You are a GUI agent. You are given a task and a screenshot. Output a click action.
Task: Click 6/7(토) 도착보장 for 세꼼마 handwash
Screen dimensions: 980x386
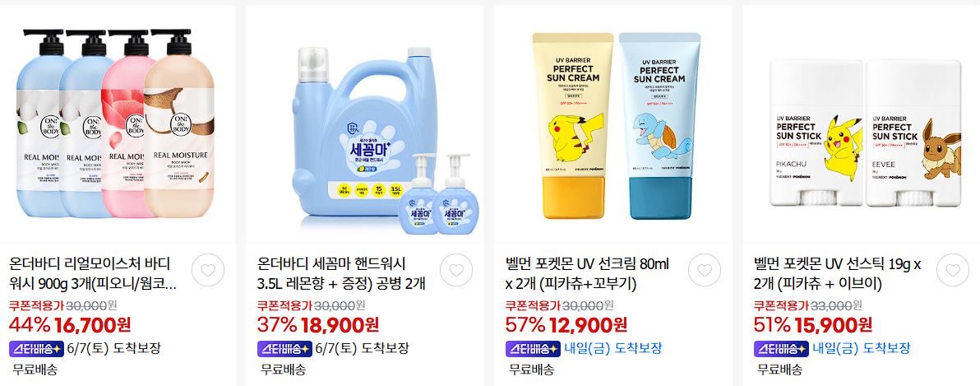coord(362,348)
